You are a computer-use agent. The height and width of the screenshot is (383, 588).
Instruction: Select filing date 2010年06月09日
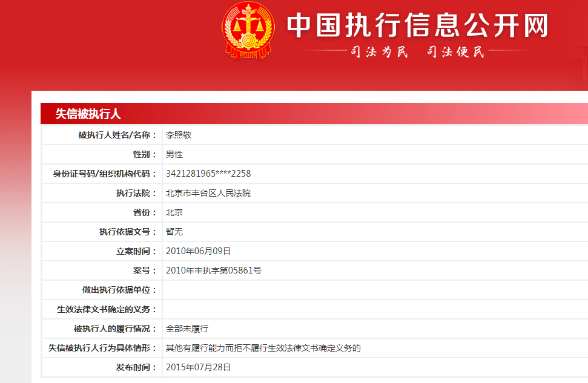(199, 251)
